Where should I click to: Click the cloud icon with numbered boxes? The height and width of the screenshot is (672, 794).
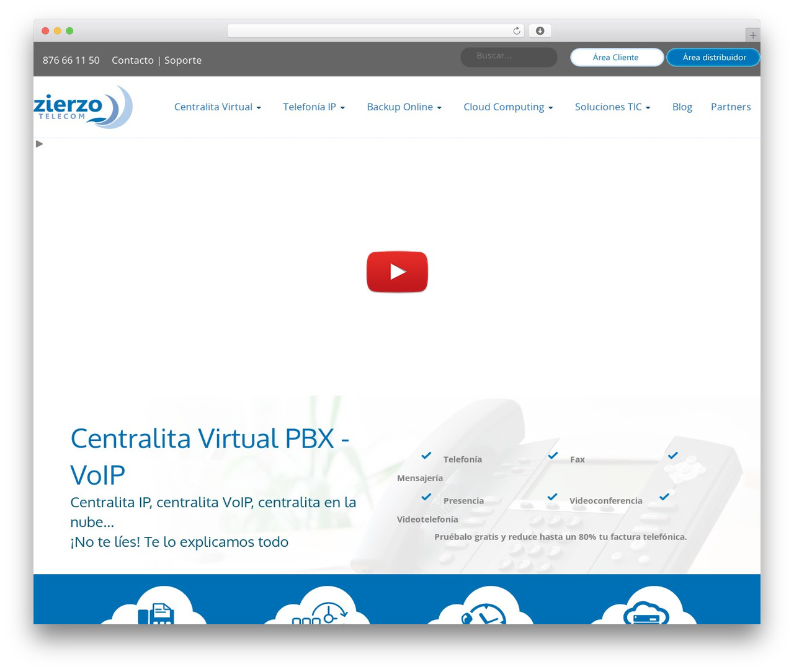pyautogui.click(x=317, y=606)
